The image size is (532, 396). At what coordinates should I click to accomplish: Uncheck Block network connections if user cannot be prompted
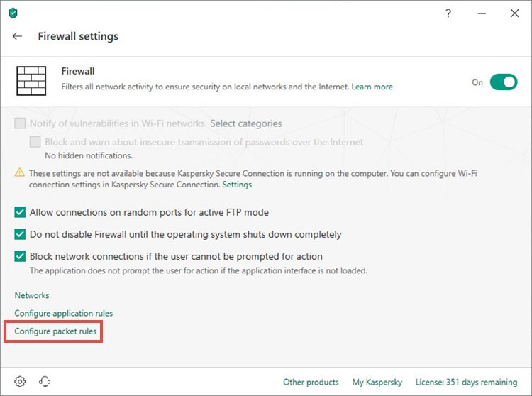point(20,256)
